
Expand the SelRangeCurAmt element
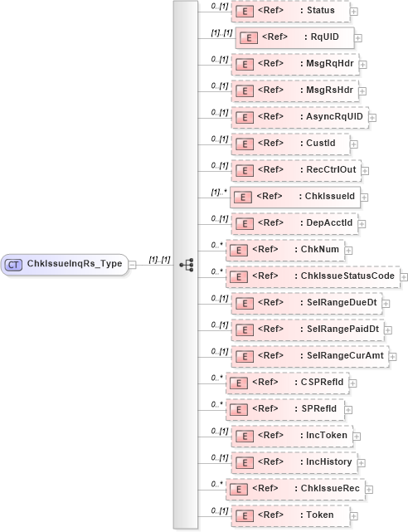point(393,357)
